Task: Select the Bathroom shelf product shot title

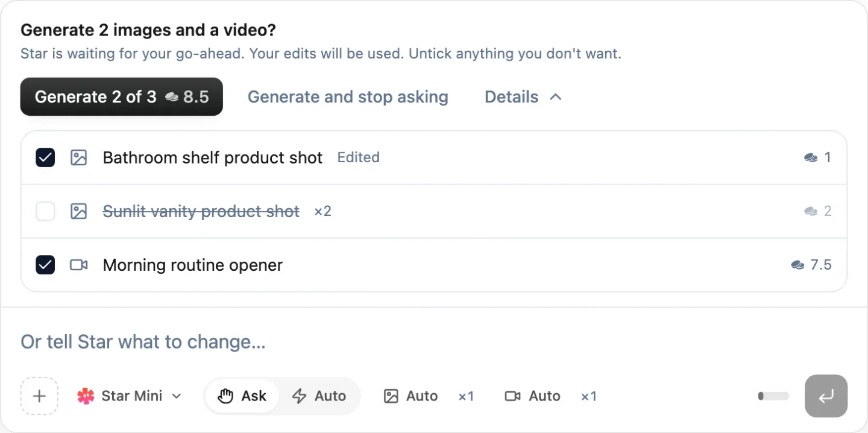Action: coord(213,157)
